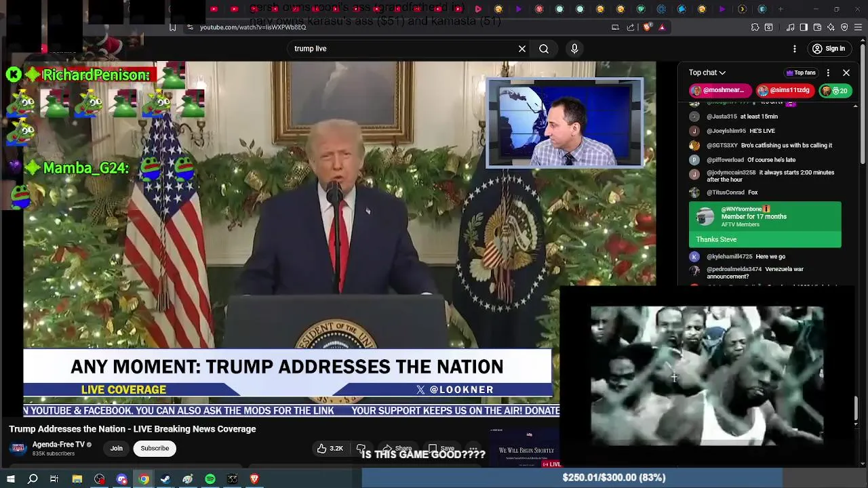Screen dimensions: 868x488
Task: Open Spotify from the taskbar
Action: pos(210,479)
